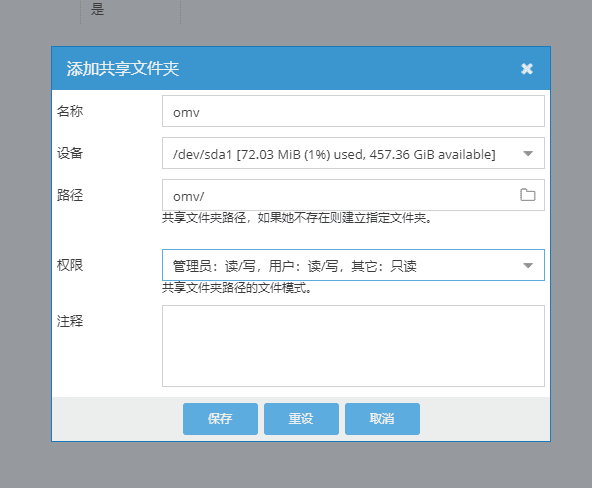Viewport: 592px width, 488px height.
Task: Click the dialog title 添加共享文件夹
Action: [x=123, y=69]
